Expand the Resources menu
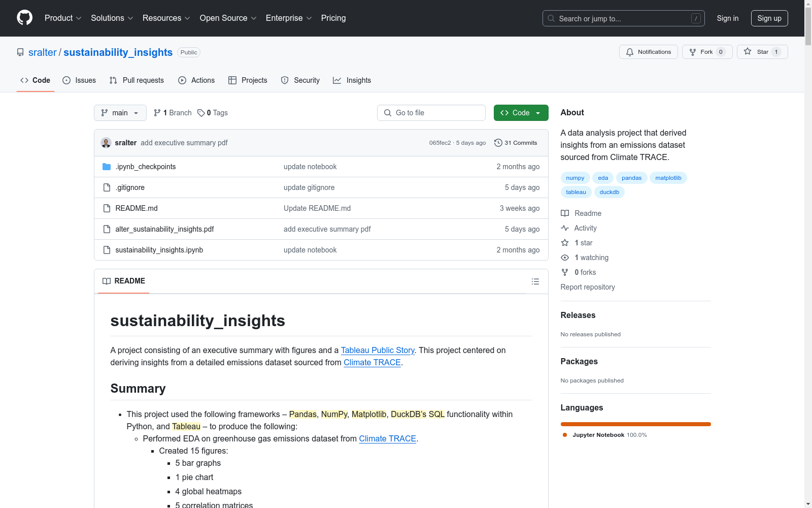This screenshot has width=812, height=508. point(166,18)
